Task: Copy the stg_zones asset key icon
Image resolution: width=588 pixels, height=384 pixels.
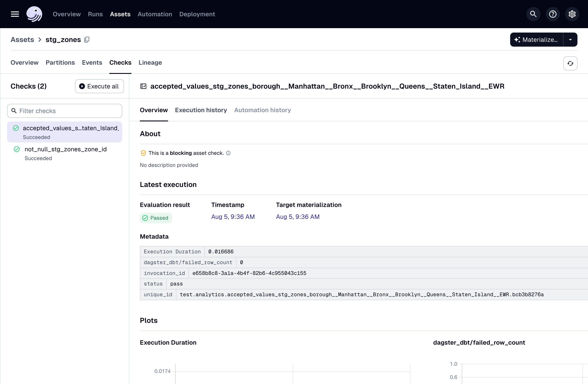Action: (x=87, y=40)
